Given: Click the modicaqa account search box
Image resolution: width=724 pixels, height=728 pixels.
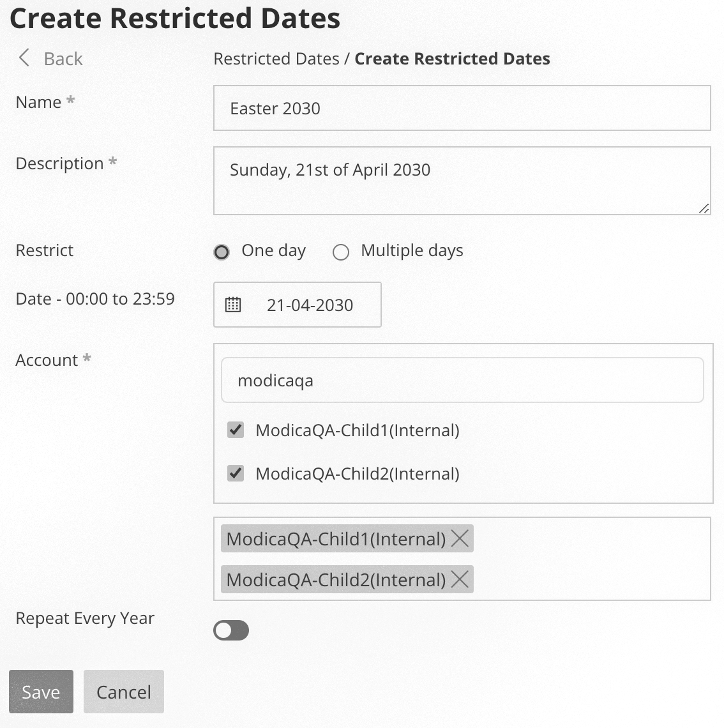Looking at the screenshot, I should click(x=462, y=380).
